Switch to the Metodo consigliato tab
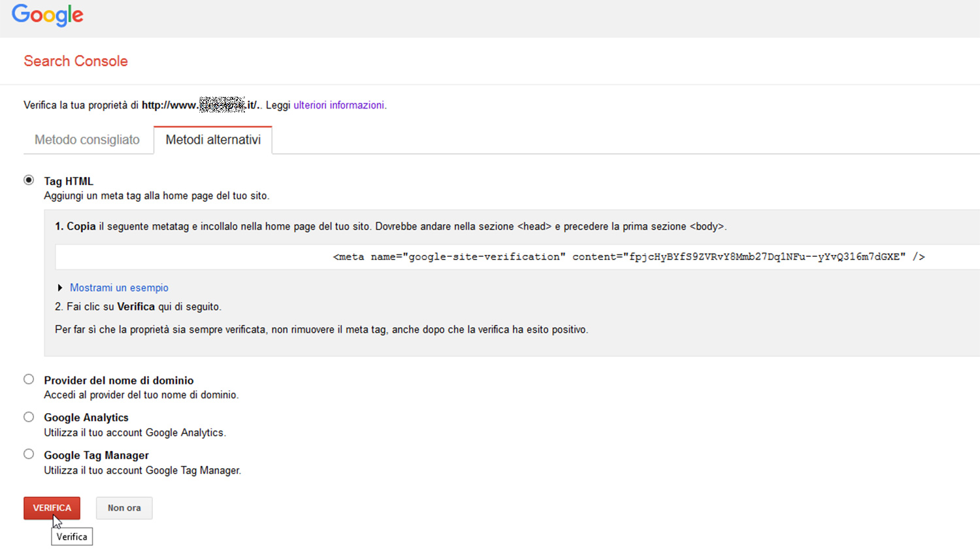 point(87,140)
